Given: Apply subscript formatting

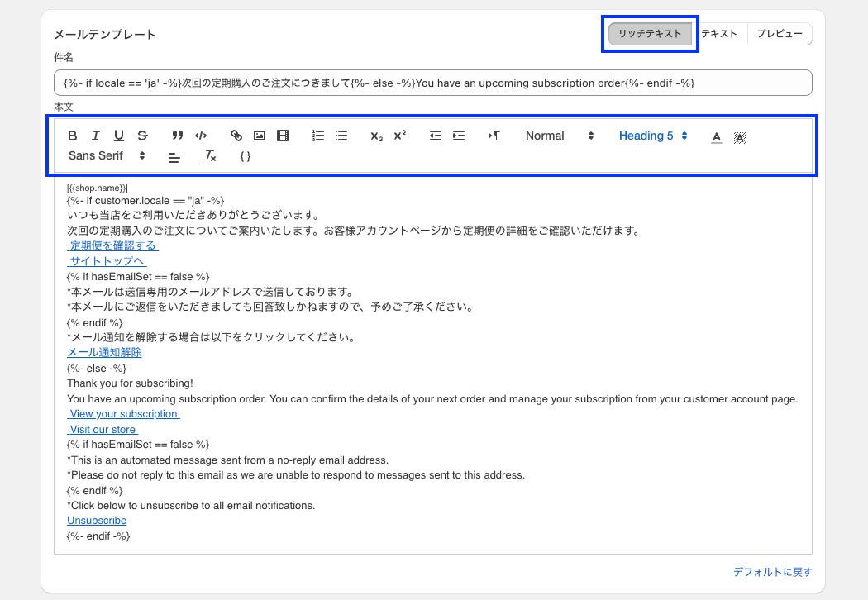Looking at the screenshot, I should [376, 136].
